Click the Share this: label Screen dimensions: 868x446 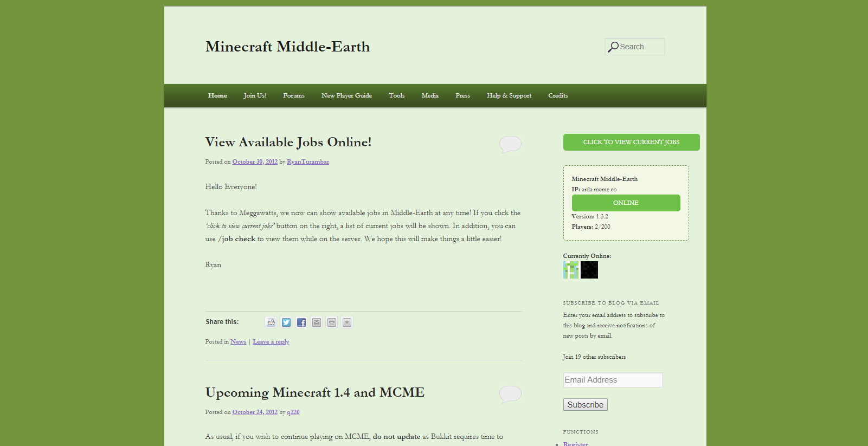tap(222, 322)
